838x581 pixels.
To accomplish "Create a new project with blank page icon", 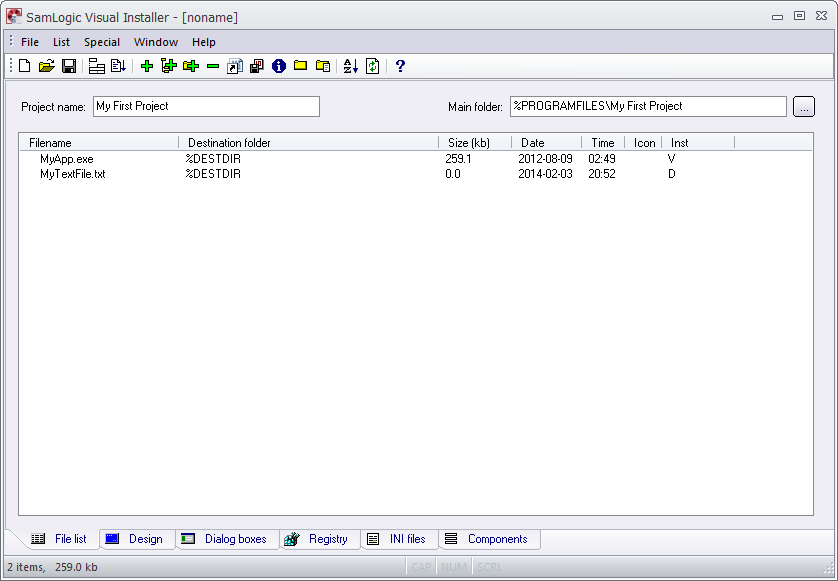I will (25, 66).
